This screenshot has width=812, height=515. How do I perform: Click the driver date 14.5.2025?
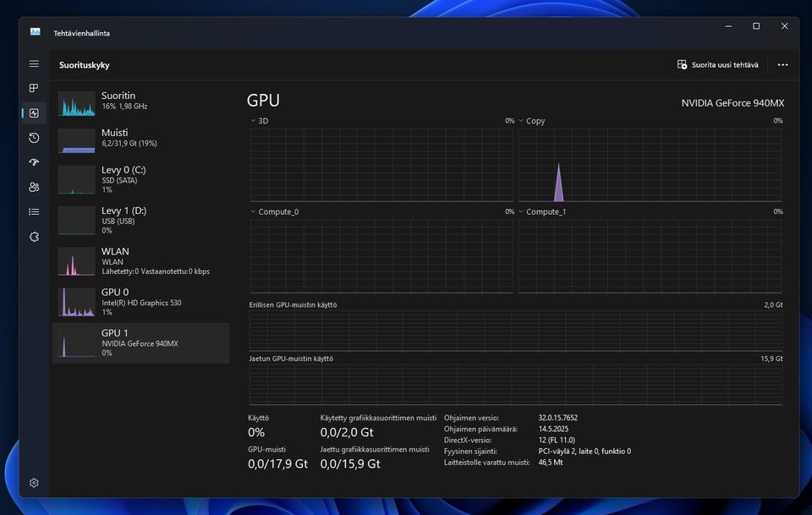pyautogui.click(x=553, y=429)
